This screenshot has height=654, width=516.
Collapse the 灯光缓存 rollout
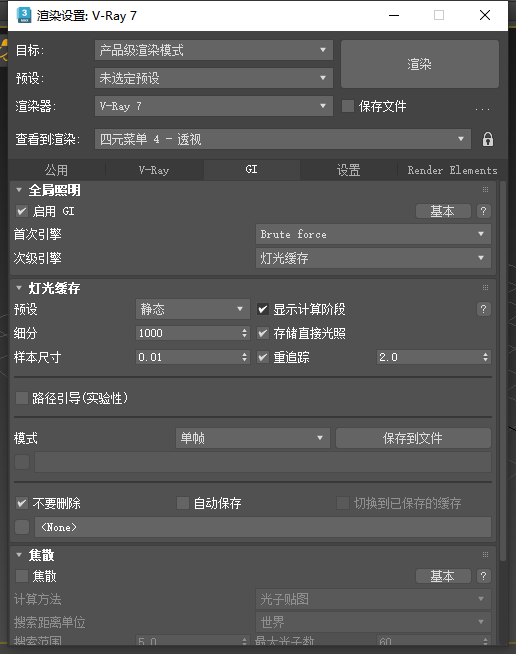19,288
